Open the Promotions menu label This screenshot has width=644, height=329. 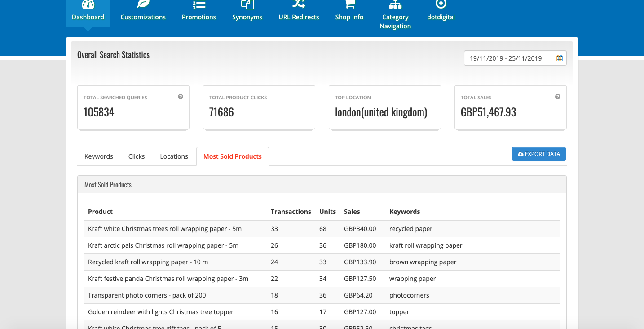coord(199,17)
